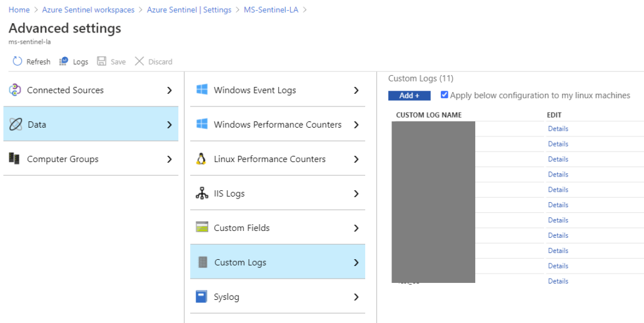Click the Linux penguin icon
Image resolution: width=644 pixels, height=323 pixels.
tap(201, 159)
